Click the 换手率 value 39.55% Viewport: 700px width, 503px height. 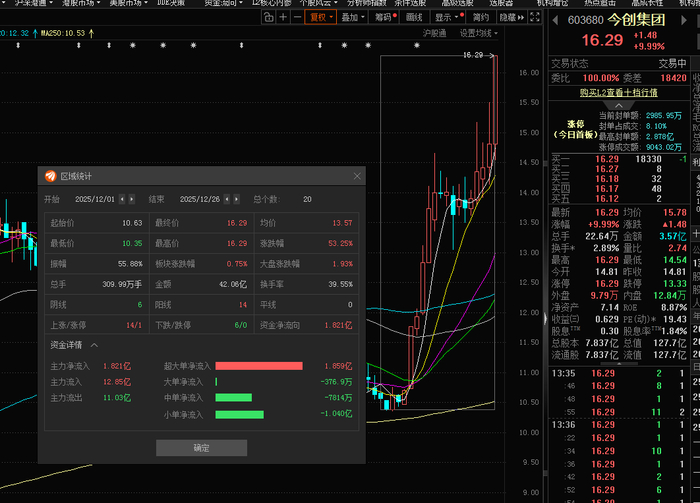pyautogui.click(x=340, y=284)
